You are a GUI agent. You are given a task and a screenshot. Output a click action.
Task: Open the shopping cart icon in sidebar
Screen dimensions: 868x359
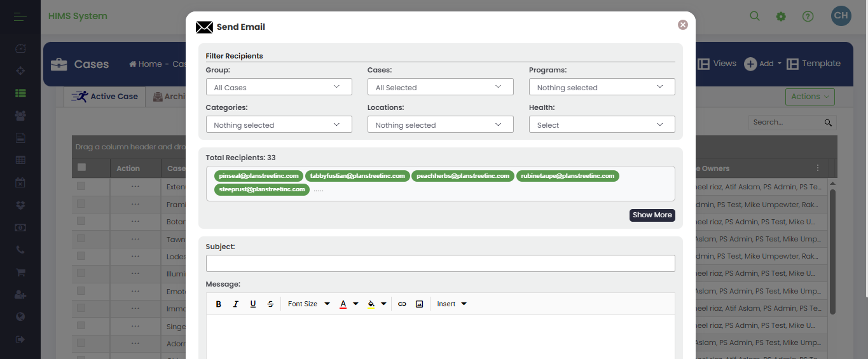[20, 272]
